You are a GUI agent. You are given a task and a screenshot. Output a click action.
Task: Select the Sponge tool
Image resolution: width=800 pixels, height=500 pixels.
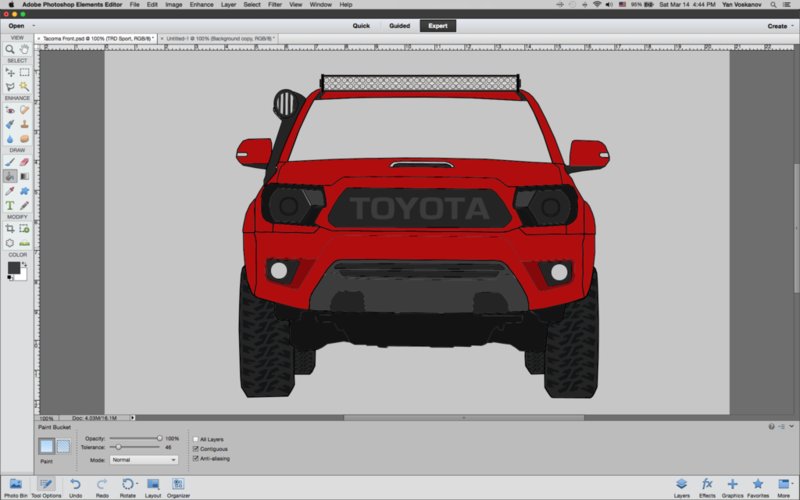click(24, 139)
